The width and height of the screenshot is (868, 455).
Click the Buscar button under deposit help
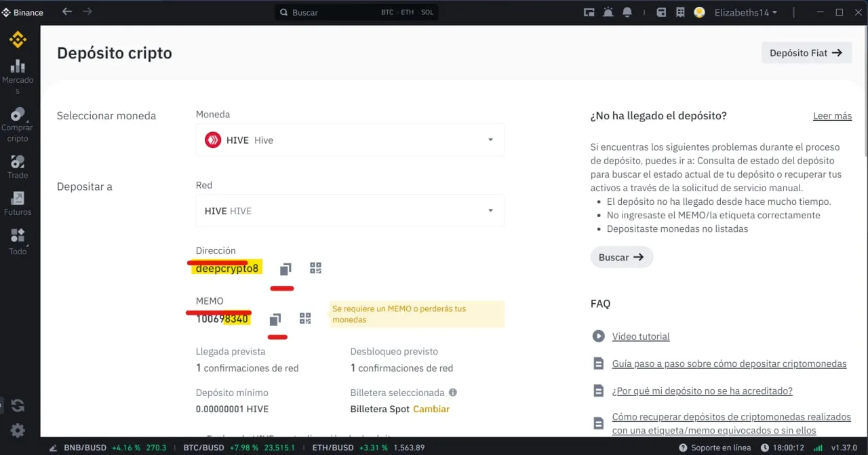coord(621,257)
